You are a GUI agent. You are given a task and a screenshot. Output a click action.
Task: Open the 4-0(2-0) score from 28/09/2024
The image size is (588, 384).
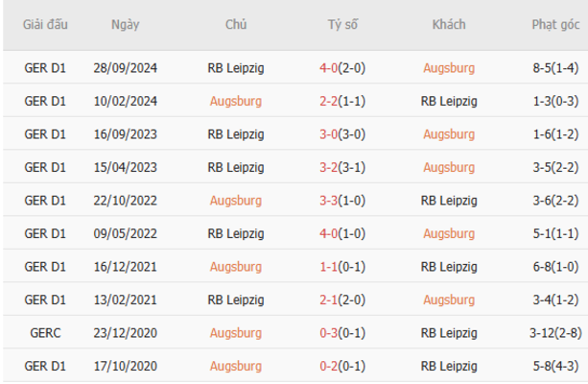[341, 68]
